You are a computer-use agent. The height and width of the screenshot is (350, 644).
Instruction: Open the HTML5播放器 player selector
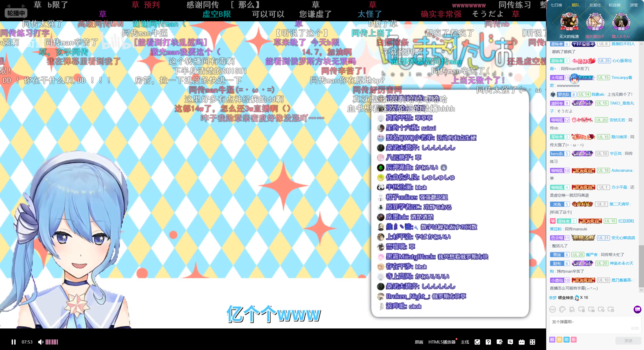[442, 342]
